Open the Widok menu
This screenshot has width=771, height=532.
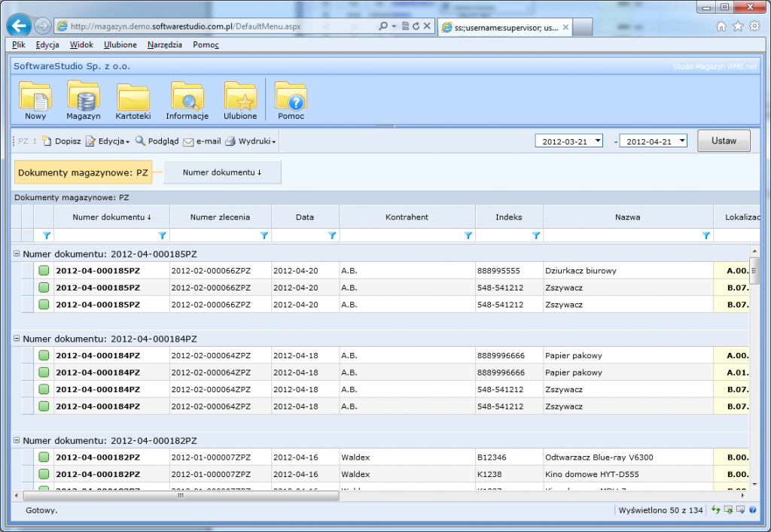(x=81, y=45)
